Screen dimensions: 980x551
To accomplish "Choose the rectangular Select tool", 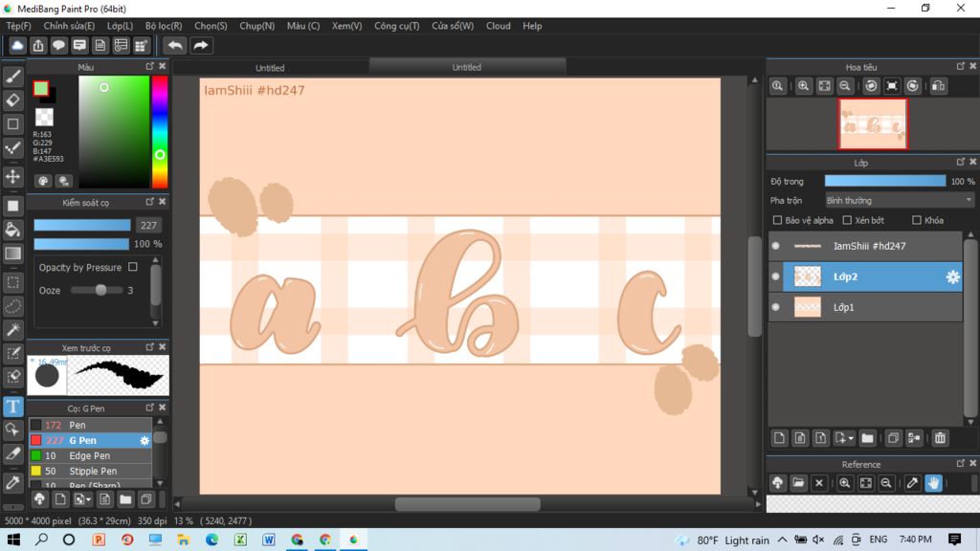I will point(12,282).
